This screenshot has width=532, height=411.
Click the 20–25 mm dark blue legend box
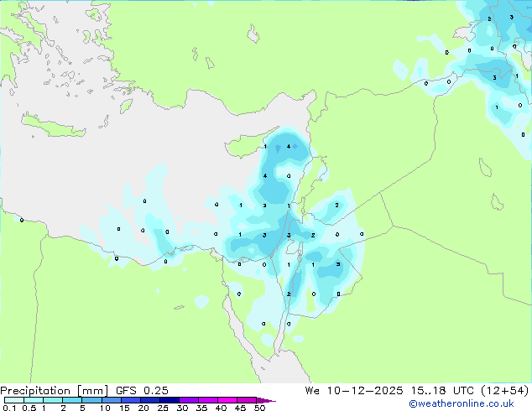tap(150, 400)
